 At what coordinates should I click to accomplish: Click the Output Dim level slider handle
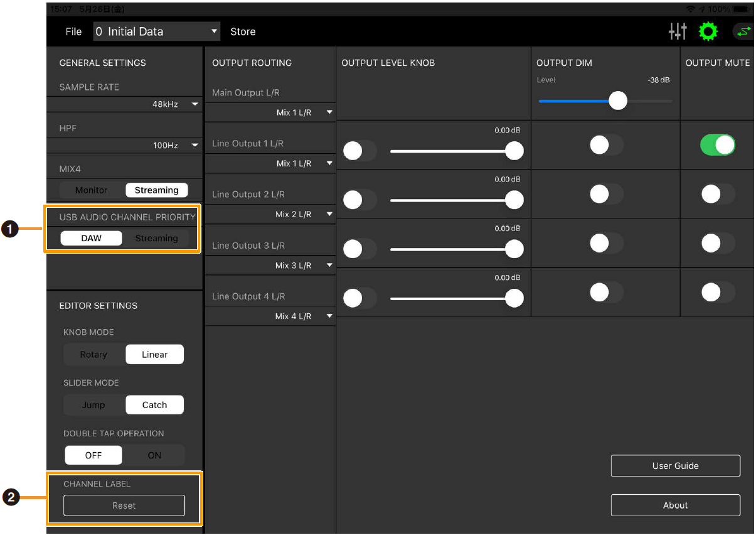pos(618,100)
